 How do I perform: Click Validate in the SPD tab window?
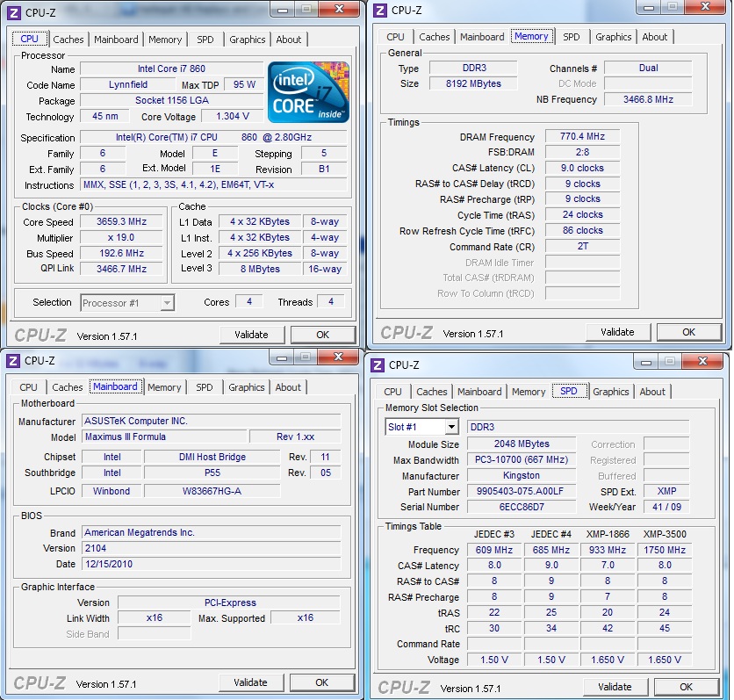(615, 687)
